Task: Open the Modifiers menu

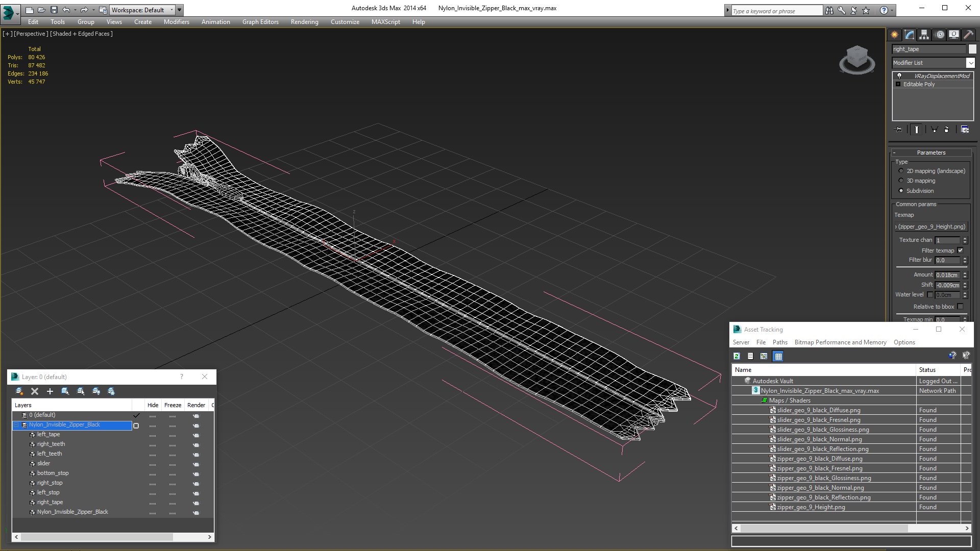Action: tap(176, 22)
